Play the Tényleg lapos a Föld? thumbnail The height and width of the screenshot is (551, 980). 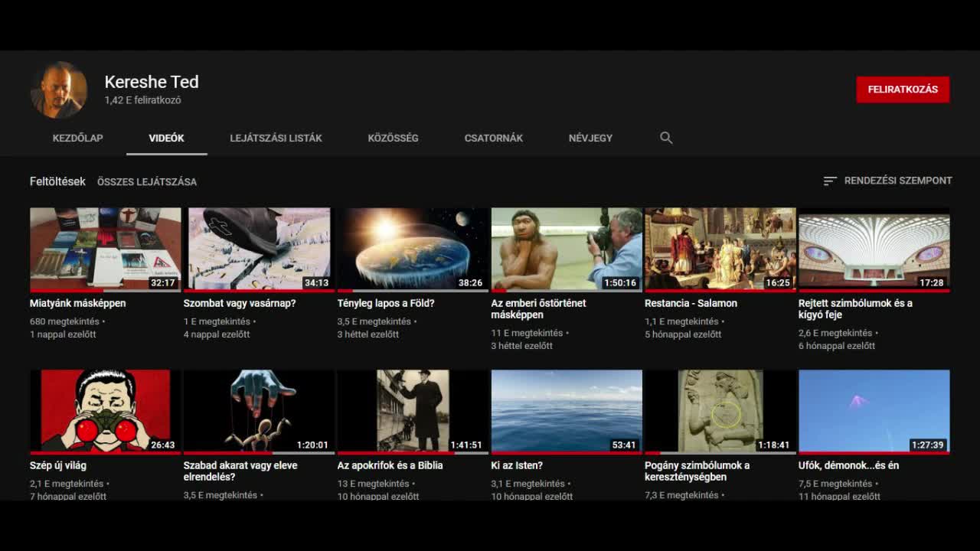coord(413,249)
